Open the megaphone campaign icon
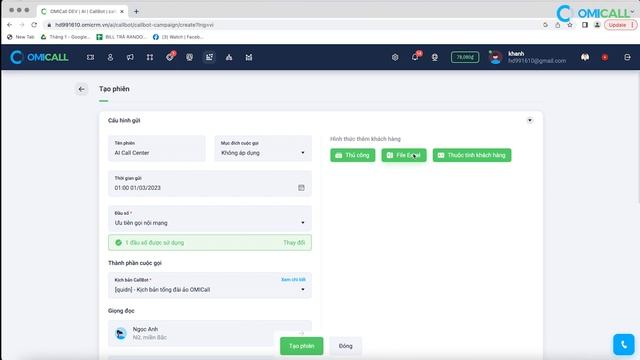 click(x=130, y=58)
